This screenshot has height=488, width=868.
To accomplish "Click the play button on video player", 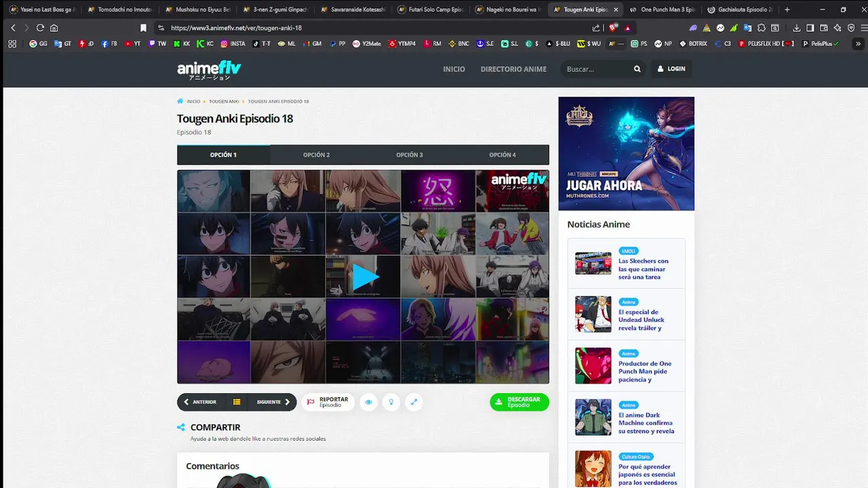I will coord(365,277).
